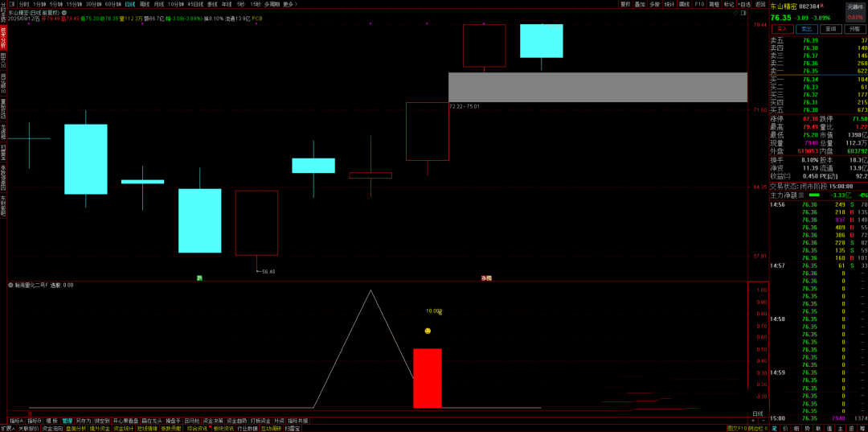Open 多周期 multi-period view
This screenshot has width=868, height=432.
point(272,4)
